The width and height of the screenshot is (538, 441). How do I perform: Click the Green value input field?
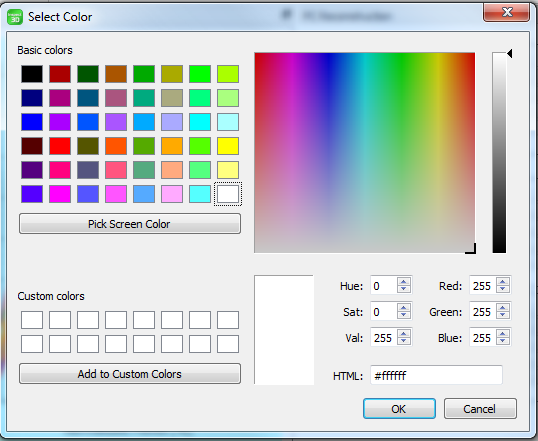483,311
